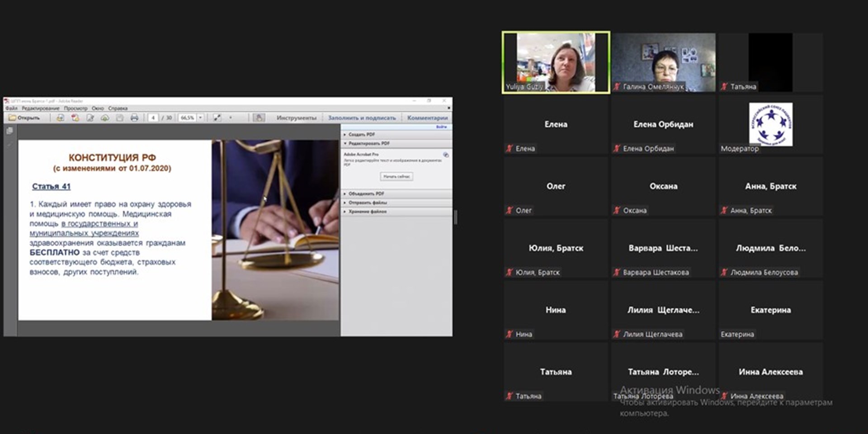
Task: Click muted microphone icon on Олег's tile
Action: [x=509, y=210]
